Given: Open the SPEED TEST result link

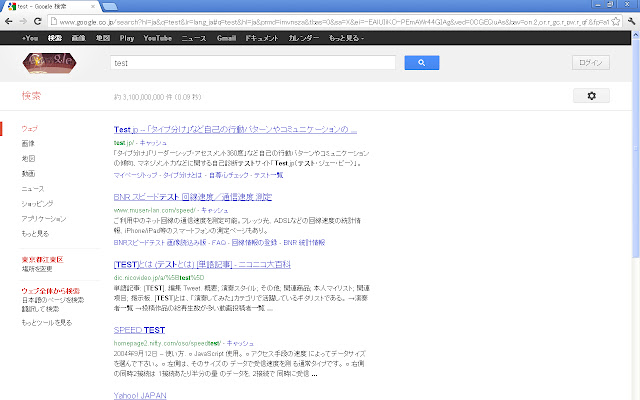Looking at the screenshot, I should coord(140,329).
